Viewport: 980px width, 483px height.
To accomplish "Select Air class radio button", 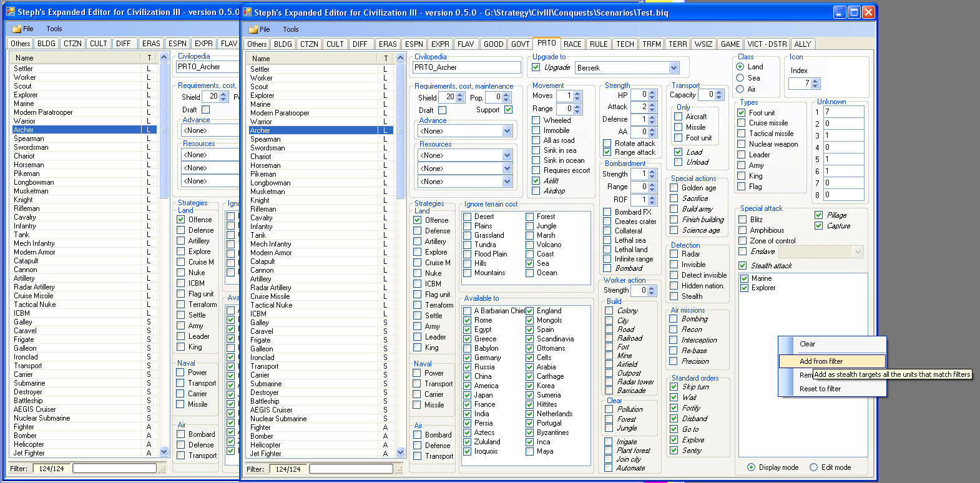I will [x=740, y=89].
